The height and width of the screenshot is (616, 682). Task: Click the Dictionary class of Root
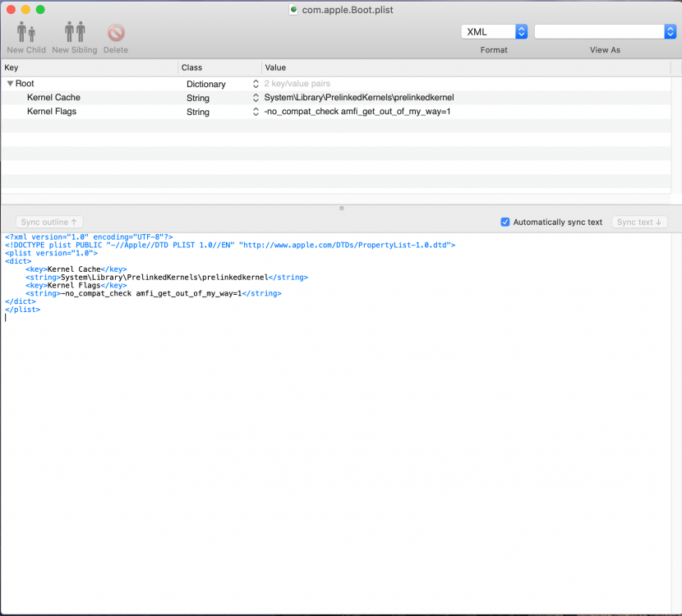point(206,84)
